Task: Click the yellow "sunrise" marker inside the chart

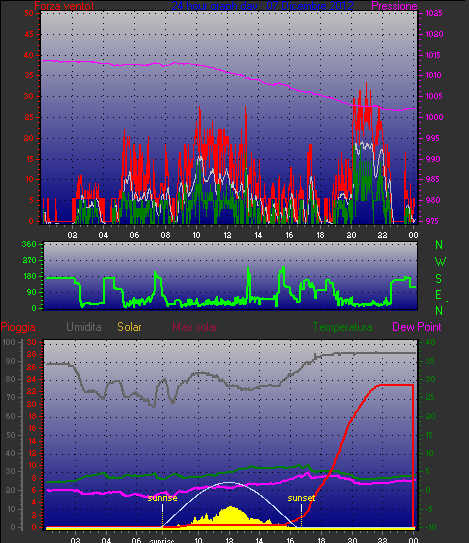Action: click(x=162, y=498)
